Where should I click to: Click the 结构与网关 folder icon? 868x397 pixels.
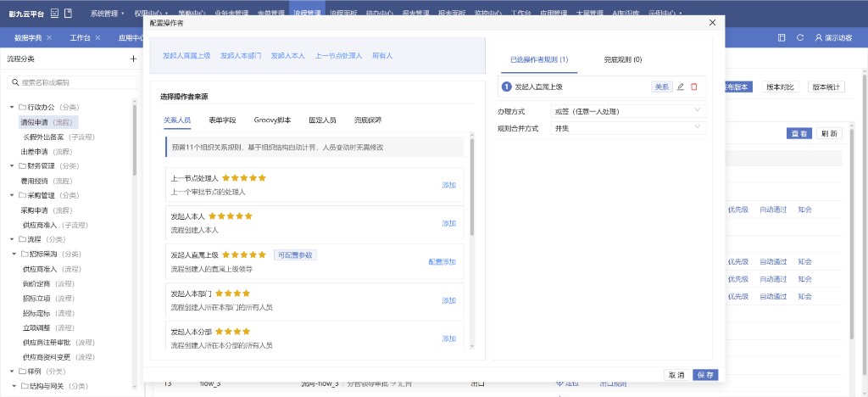(x=25, y=386)
